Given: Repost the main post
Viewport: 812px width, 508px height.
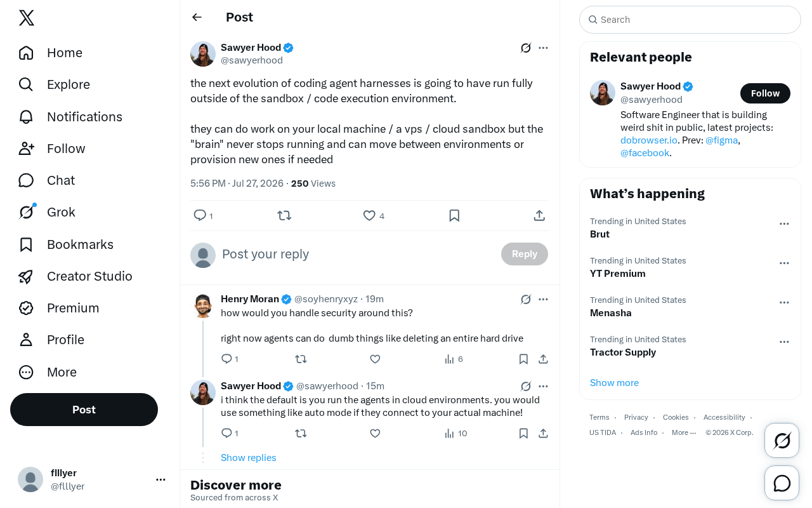Looking at the screenshot, I should click(x=284, y=216).
